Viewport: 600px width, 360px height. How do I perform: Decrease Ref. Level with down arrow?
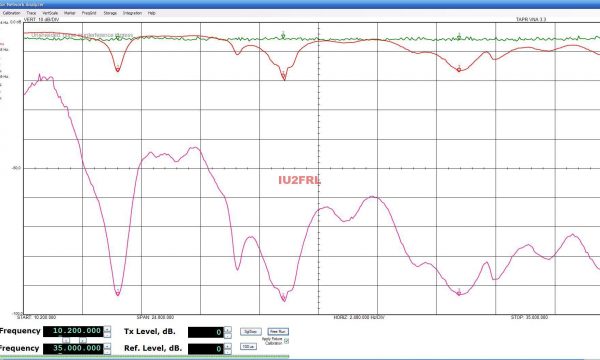coord(228,352)
